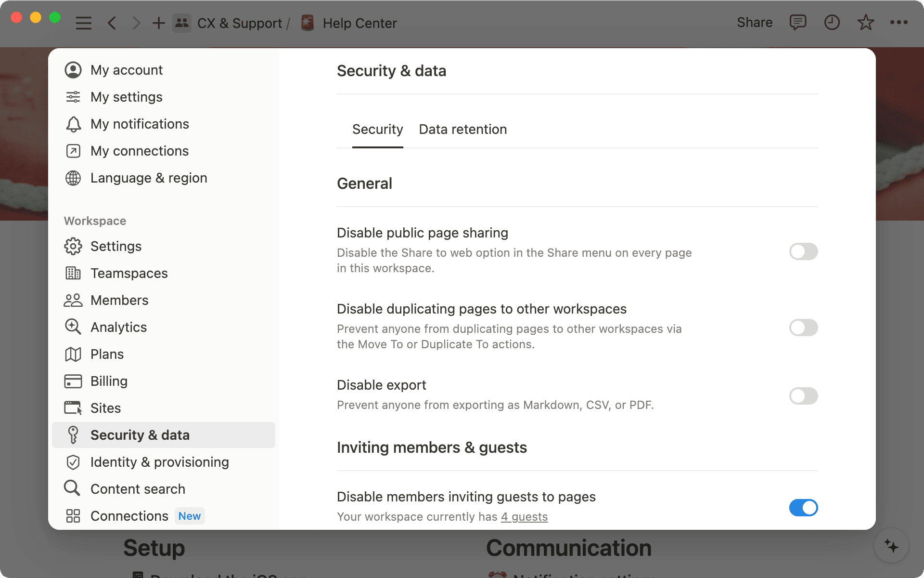Open a new tab
This screenshot has width=924, height=578.
(x=158, y=22)
